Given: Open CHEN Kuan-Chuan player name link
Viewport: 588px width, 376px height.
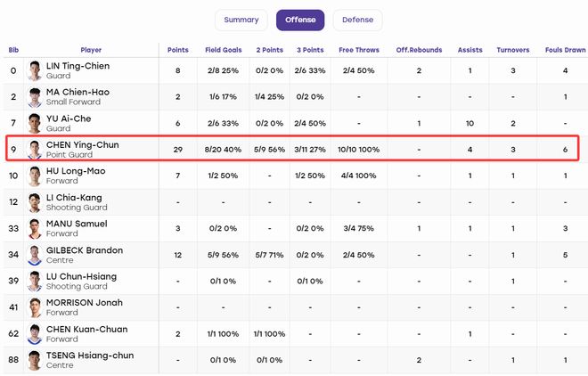Looking at the screenshot, I should click(x=87, y=329).
